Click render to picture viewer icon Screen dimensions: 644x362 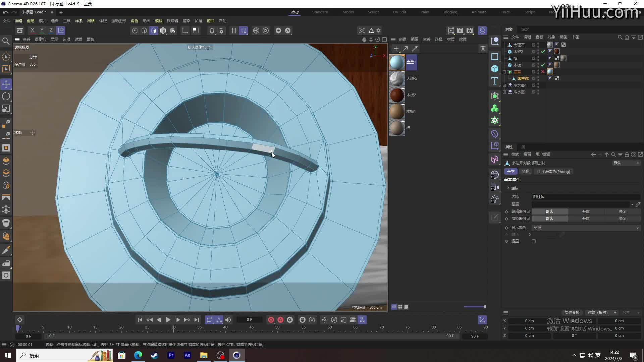[x=460, y=31]
